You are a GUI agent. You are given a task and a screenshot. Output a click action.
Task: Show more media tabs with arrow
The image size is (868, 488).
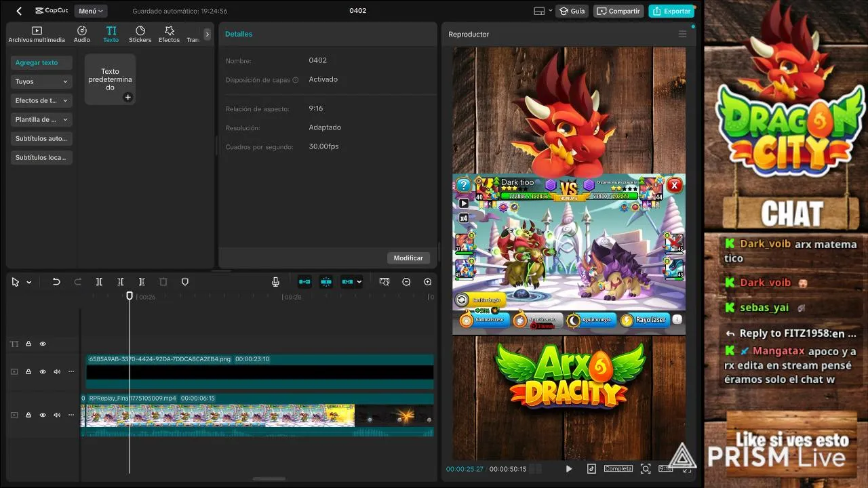tap(208, 34)
